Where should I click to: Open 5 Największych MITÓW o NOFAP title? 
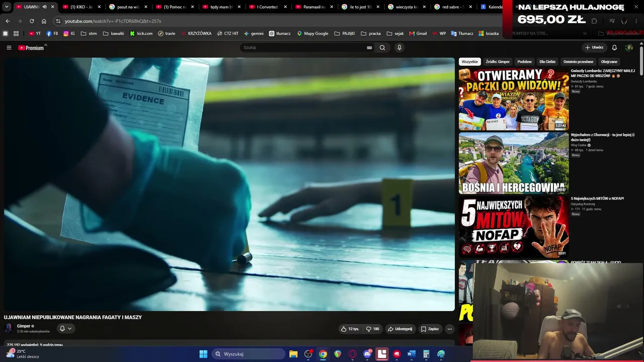click(597, 199)
